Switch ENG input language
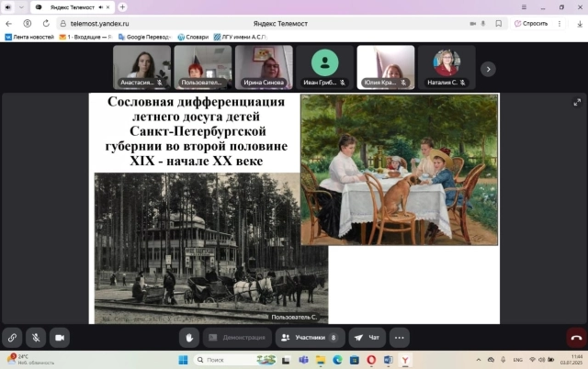Viewport: 588px width, 369px height. [x=518, y=360]
